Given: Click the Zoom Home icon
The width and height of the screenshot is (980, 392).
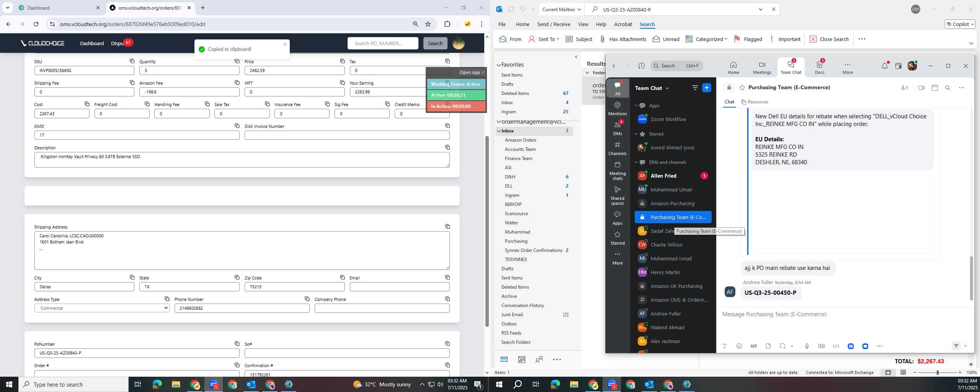Looking at the screenshot, I should click(733, 67).
